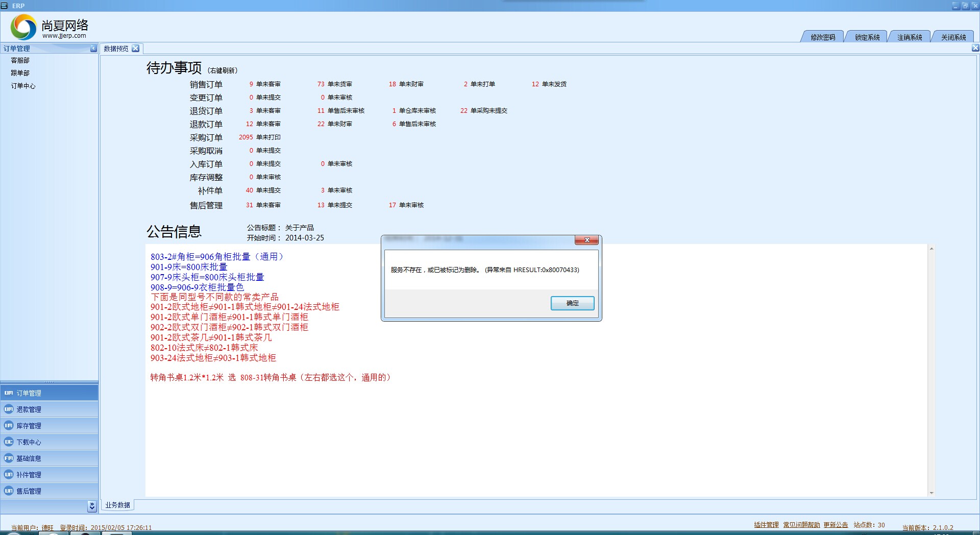Open 补件管理 via its UN icon
Viewport: 980px width, 535px height.
[8, 474]
